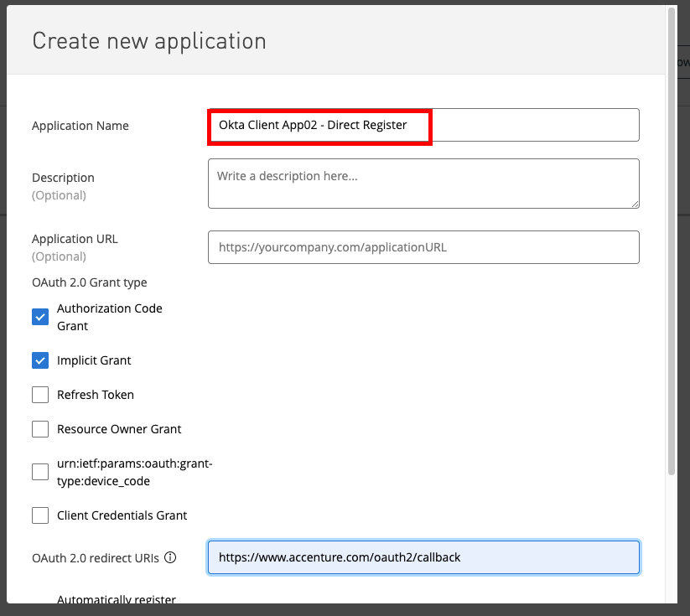This screenshot has height=616, width=690.
Task: Enable the Refresh Token checkbox
Action: click(x=40, y=395)
